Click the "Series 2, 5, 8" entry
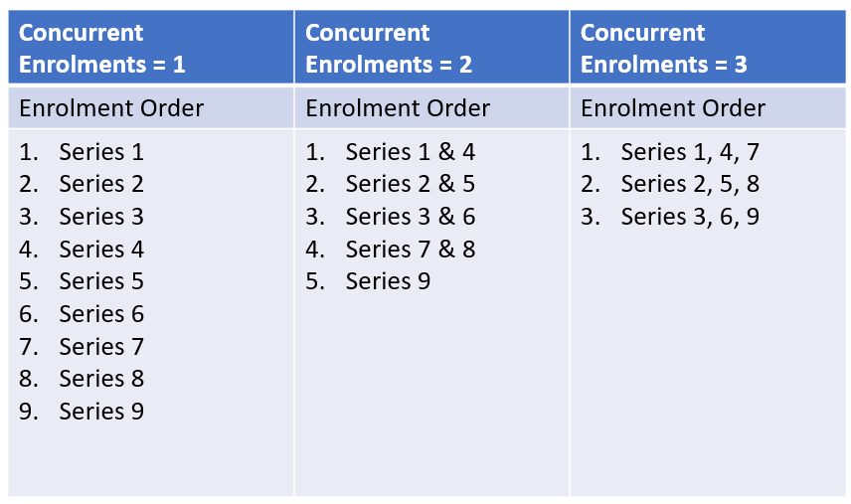The image size is (851, 504). point(690,184)
